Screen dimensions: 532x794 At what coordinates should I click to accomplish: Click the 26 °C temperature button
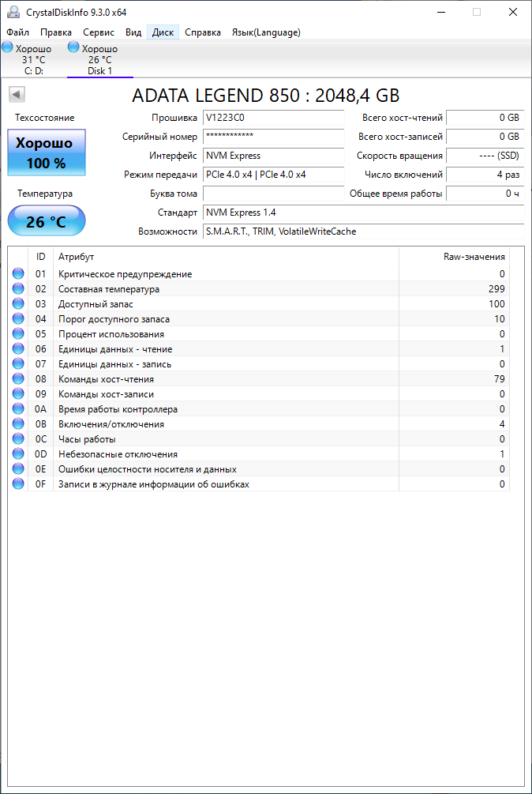pyautogui.click(x=47, y=220)
